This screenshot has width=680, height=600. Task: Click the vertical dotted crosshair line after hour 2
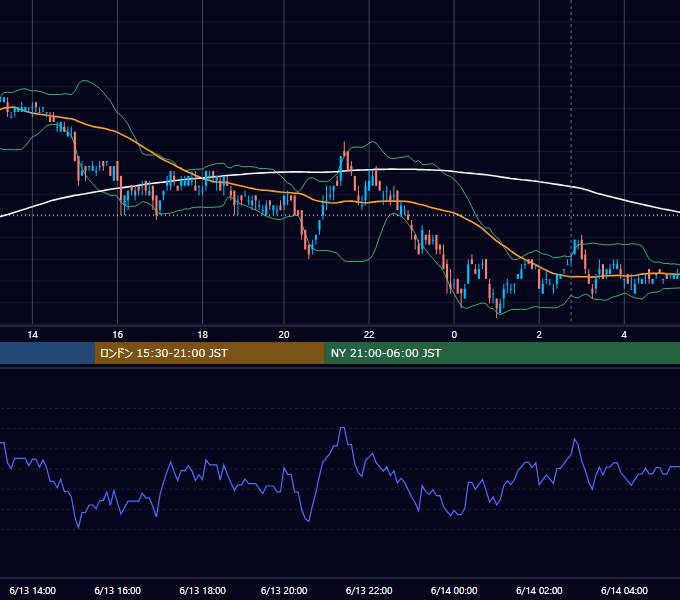pos(571,160)
